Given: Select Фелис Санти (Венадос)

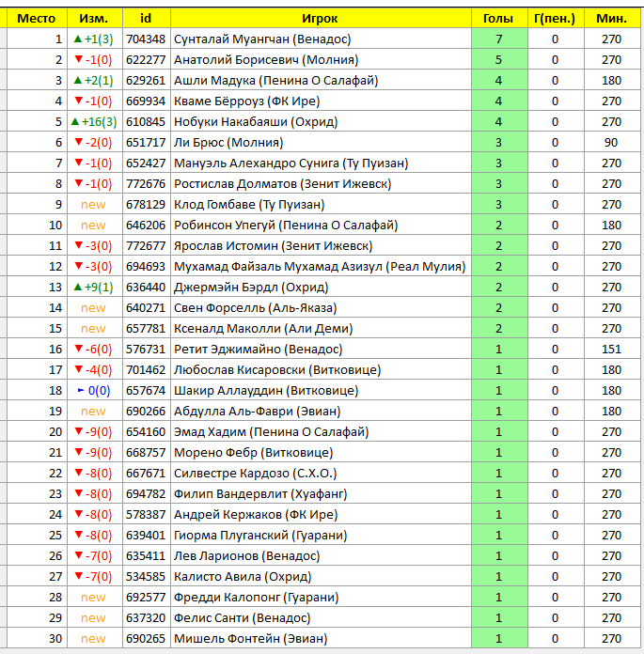Looking at the screenshot, I should (321, 617).
